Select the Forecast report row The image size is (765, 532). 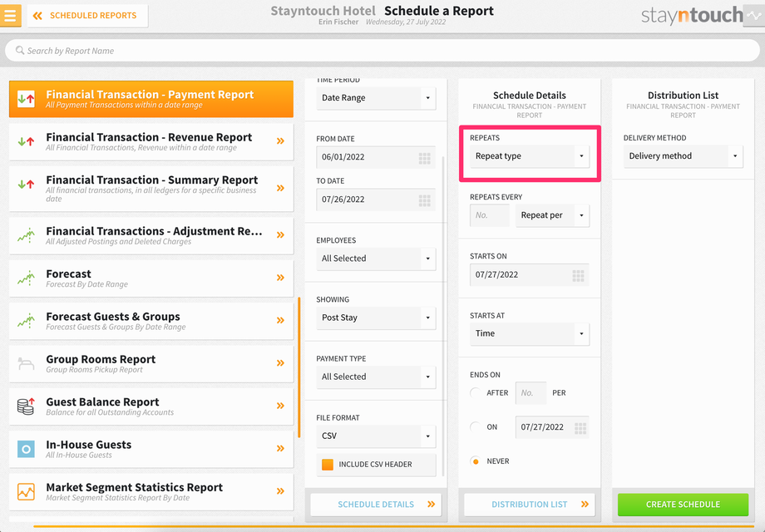pos(151,278)
